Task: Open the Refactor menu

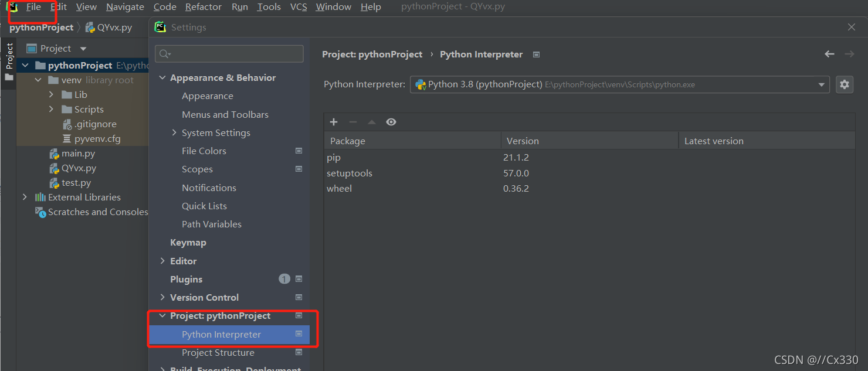Action: [204, 7]
